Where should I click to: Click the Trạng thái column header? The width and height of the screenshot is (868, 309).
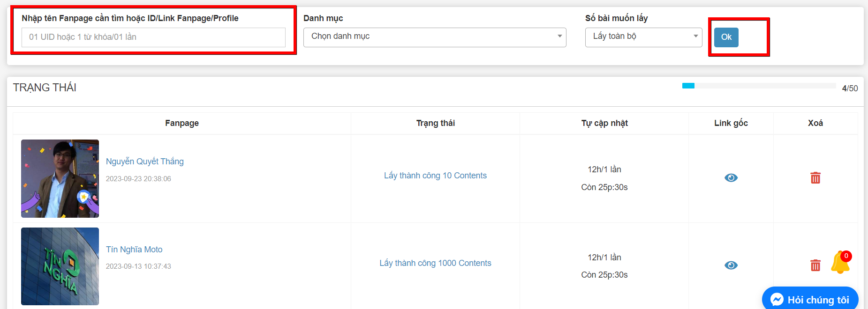pos(436,123)
